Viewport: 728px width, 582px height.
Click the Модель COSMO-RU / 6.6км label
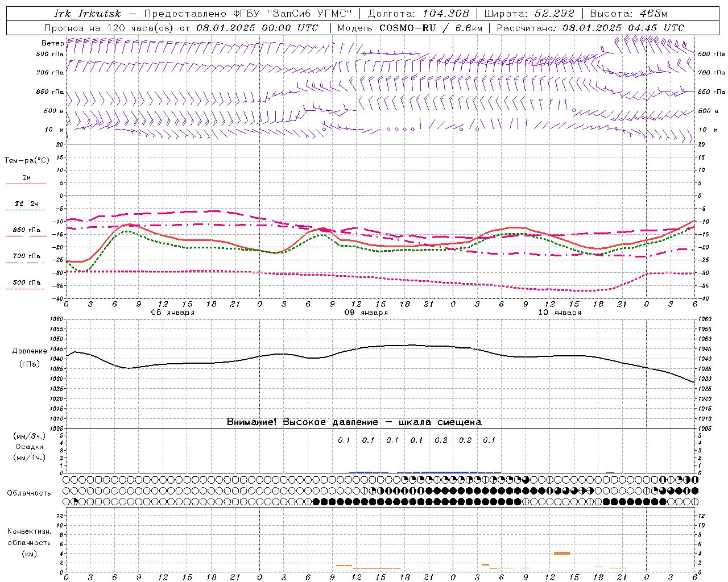(x=410, y=28)
